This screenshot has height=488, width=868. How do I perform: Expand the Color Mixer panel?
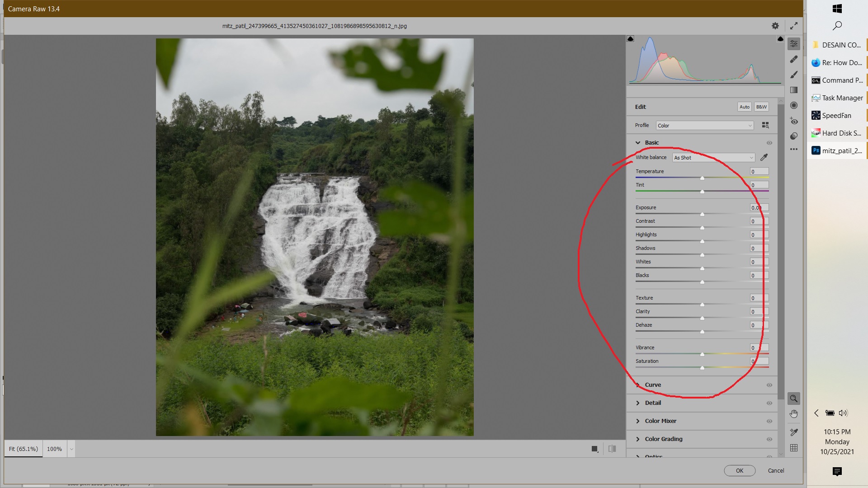coord(660,421)
